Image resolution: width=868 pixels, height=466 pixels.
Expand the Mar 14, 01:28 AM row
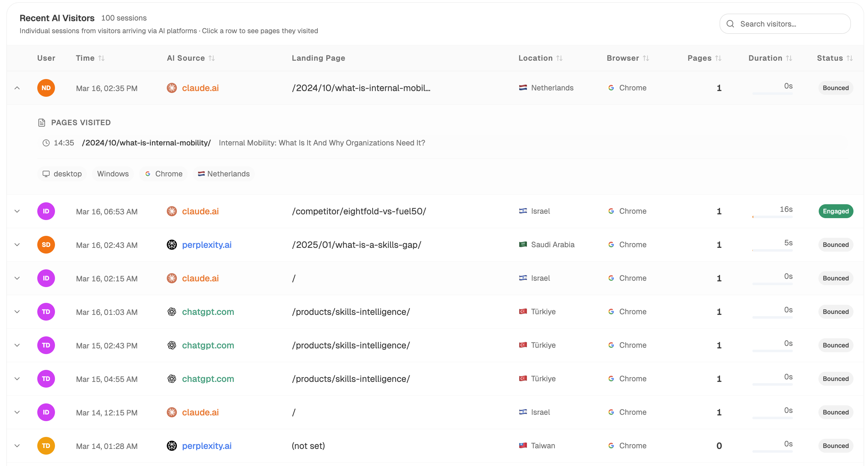[x=17, y=446]
